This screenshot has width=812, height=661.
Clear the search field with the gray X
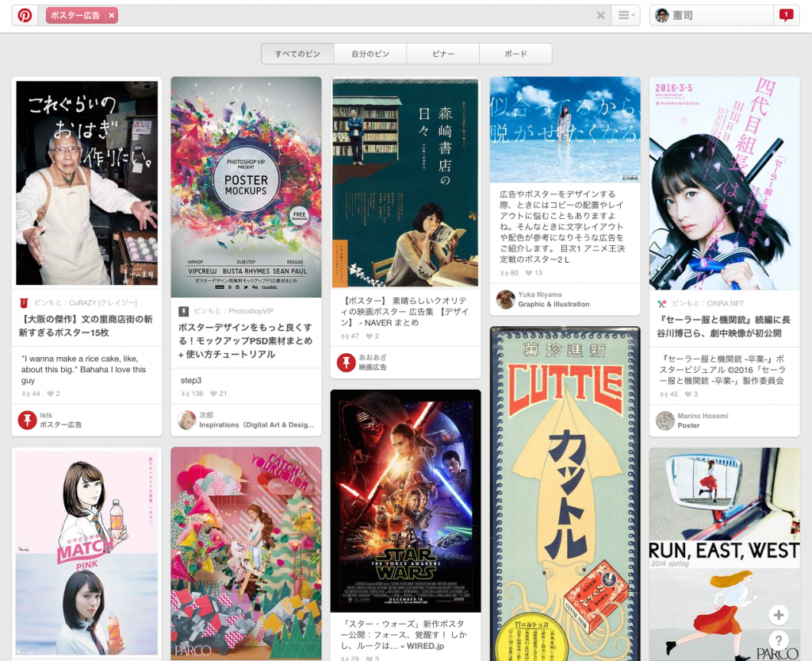pyautogui.click(x=601, y=16)
